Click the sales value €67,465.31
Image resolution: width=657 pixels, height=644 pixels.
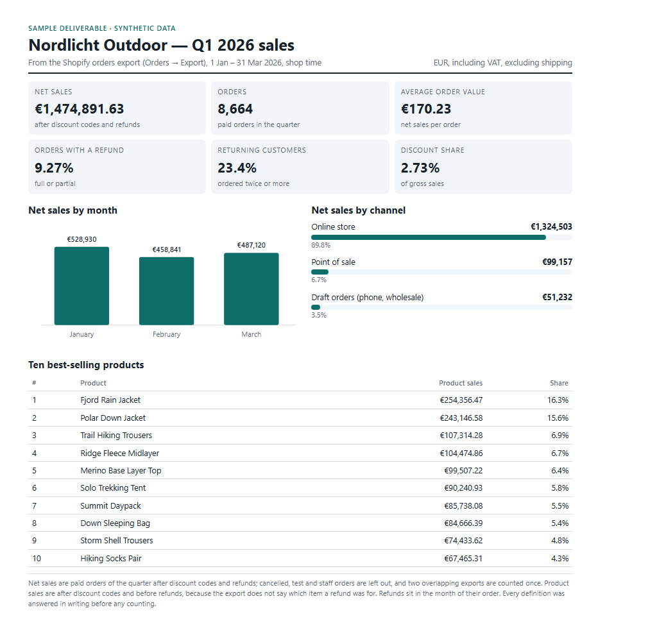(463, 559)
